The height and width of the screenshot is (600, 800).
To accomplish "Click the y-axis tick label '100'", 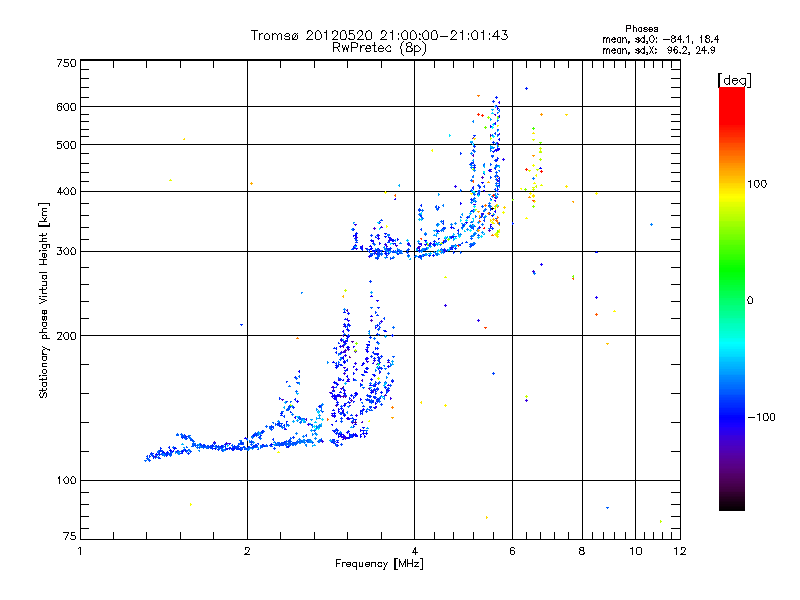I will tap(66, 481).
